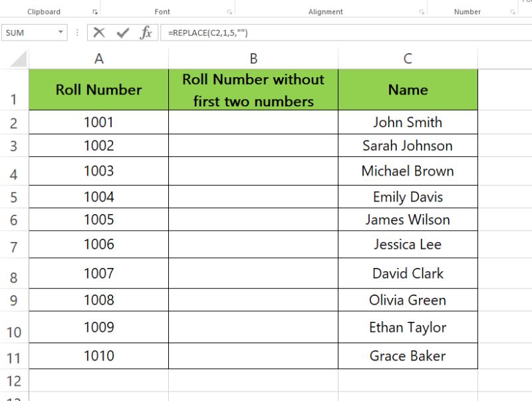Select the Roll Number header cell

98,90
